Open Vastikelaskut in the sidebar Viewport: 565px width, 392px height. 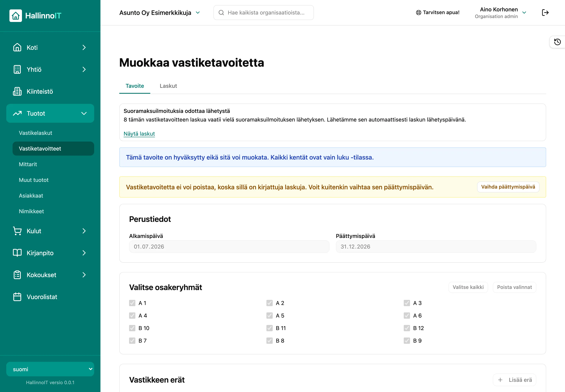pos(35,133)
